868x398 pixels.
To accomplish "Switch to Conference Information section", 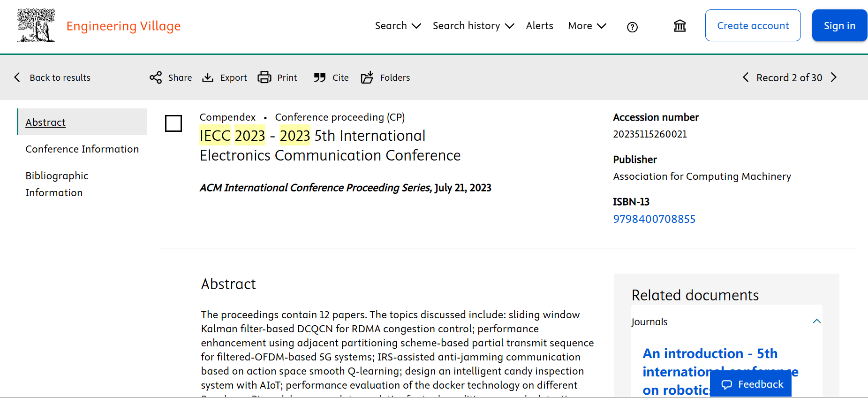I will (x=82, y=149).
